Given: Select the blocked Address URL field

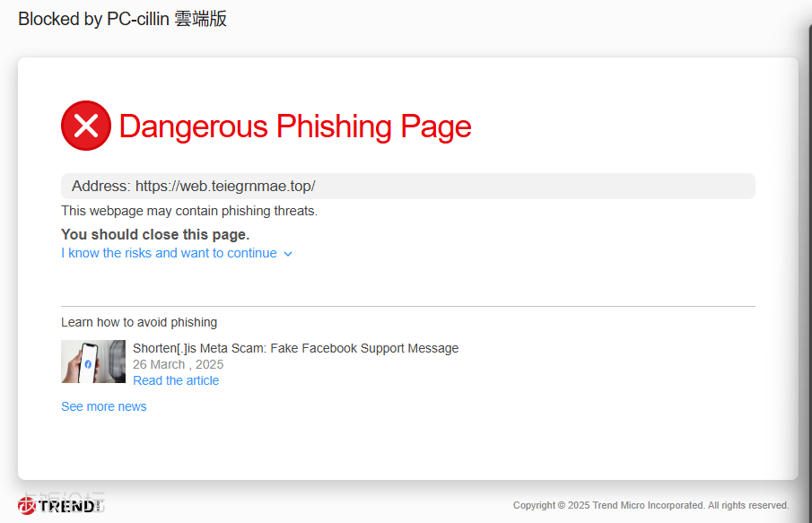Looking at the screenshot, I should tap(408, 186).
